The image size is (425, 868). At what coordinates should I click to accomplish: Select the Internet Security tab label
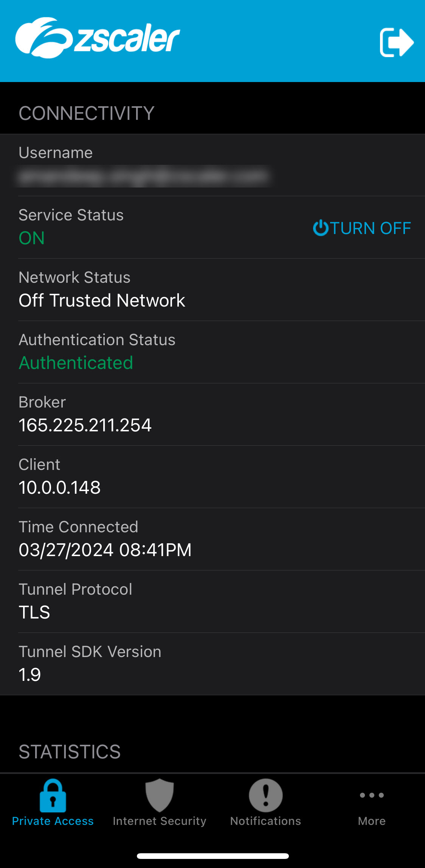pyautogui.click(x=159, y=821)
